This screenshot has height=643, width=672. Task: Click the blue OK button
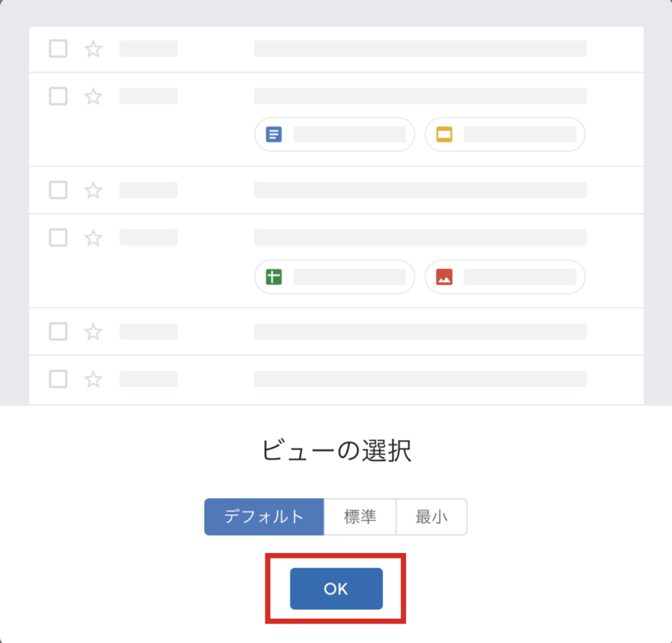pos(336,589)
